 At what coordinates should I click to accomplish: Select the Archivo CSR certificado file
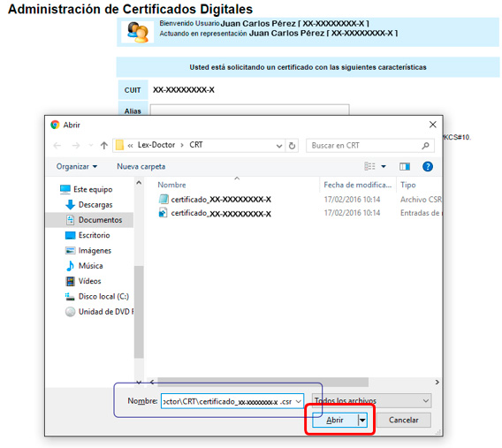(215, 200)
